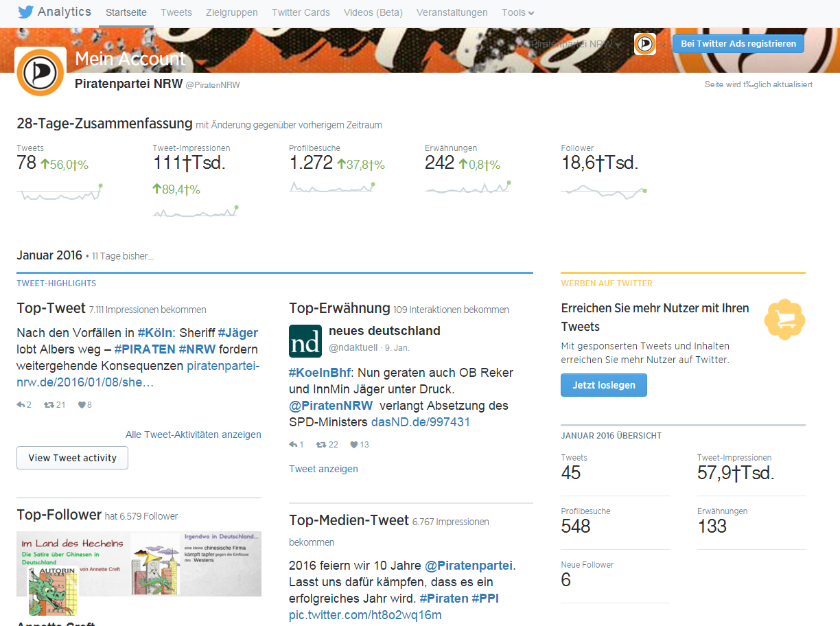840x626 pixels.
Task: Switch to the Tweets tab
Action: pyautogui.click(x=176, y=12)
